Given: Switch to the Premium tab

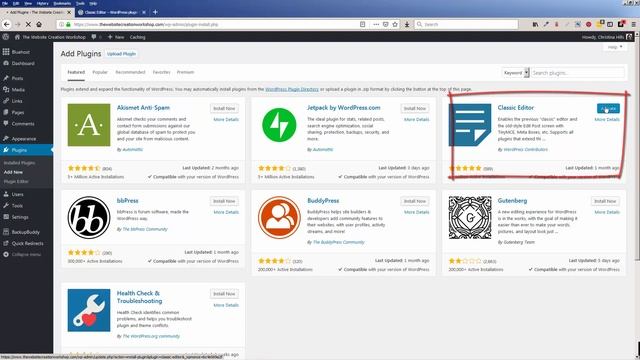Looking at the screenshot, I should 185,72.
